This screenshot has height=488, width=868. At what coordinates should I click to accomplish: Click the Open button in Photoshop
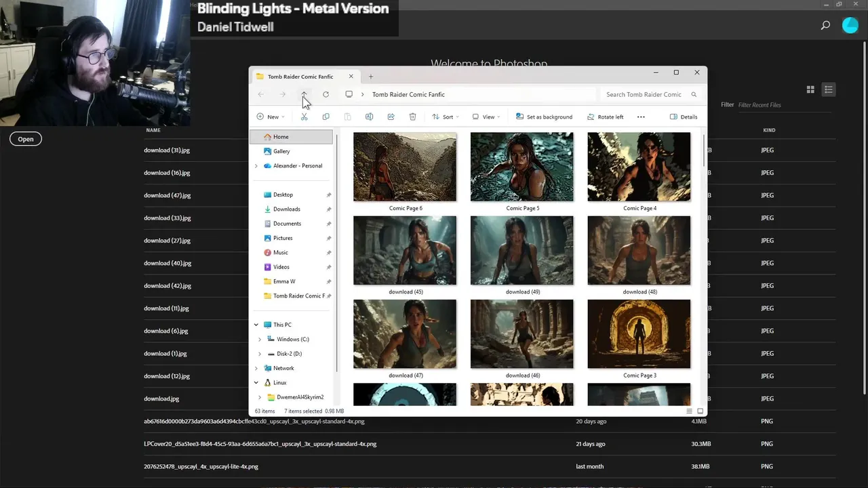point(26,139)
